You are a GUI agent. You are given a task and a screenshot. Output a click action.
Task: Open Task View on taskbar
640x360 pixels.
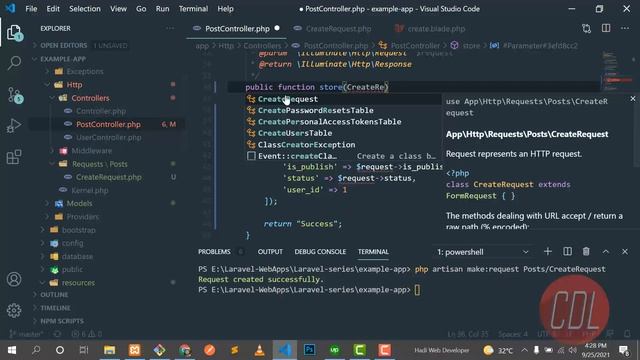pos(84,350)
